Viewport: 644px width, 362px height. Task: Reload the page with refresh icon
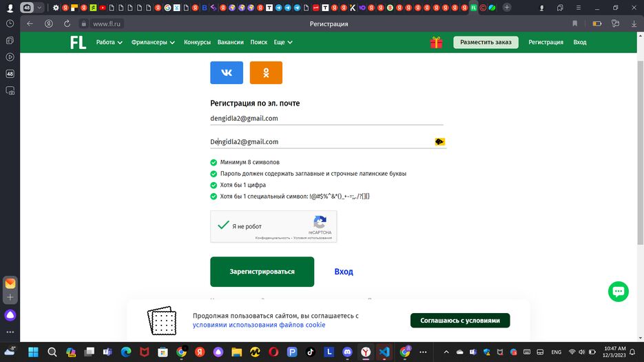(67, 23)
